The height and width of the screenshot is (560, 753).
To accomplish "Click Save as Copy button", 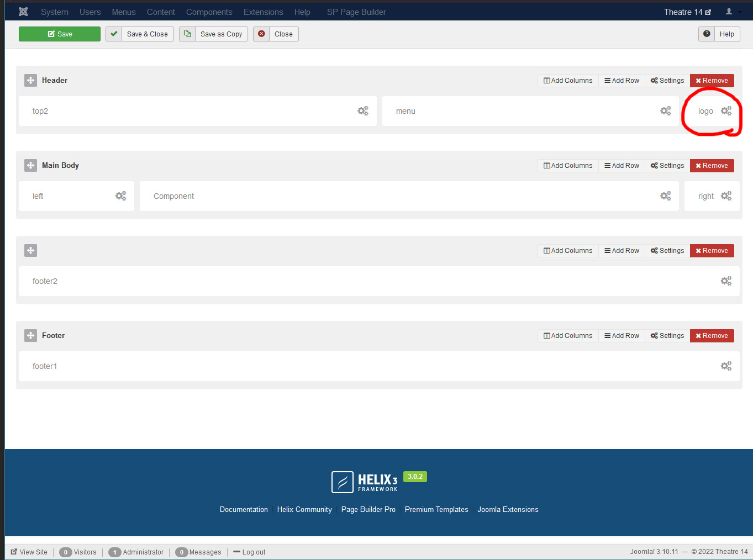I will coord(214,34).
